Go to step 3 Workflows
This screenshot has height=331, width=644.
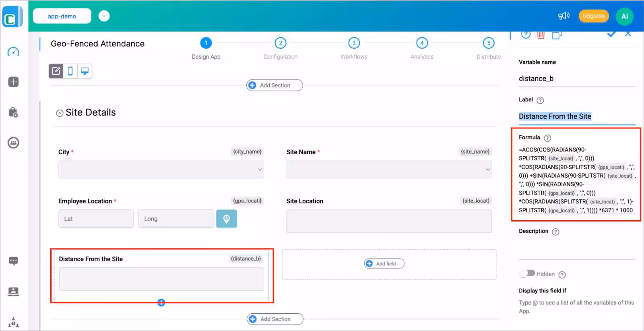354,43
